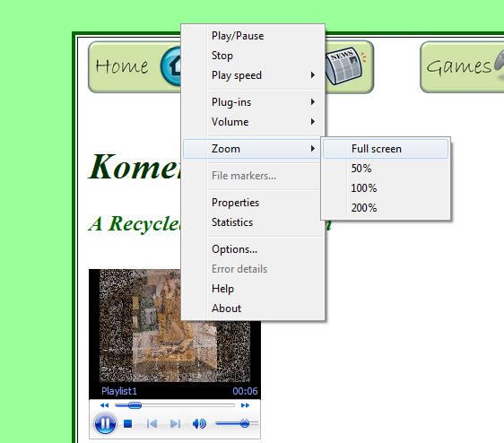Choose Stop in the context menu
Image resolution: width=504 pixels, height=443 pixels.
(x=253, y=56)
